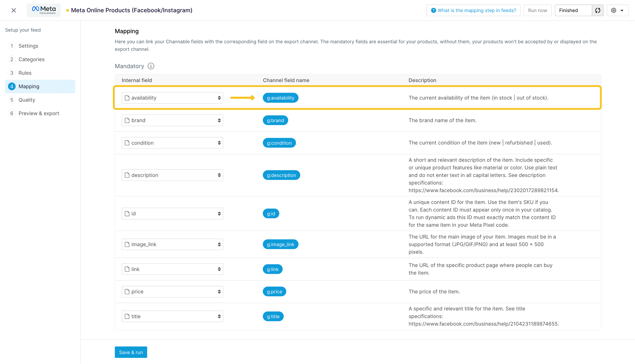Click the step 1 circle beside Settings
The width and height of the screenshot is (635, 364).
pyautogui.click(x=12, y=46)
